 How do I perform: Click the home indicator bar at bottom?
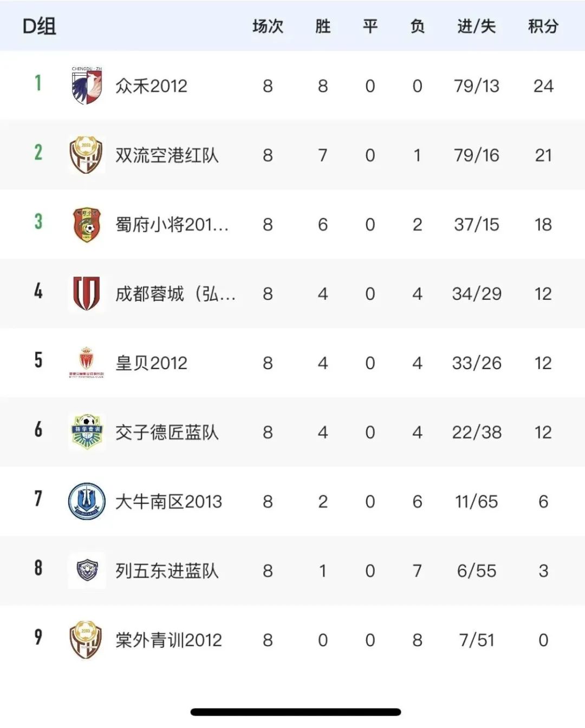[296, 712]
